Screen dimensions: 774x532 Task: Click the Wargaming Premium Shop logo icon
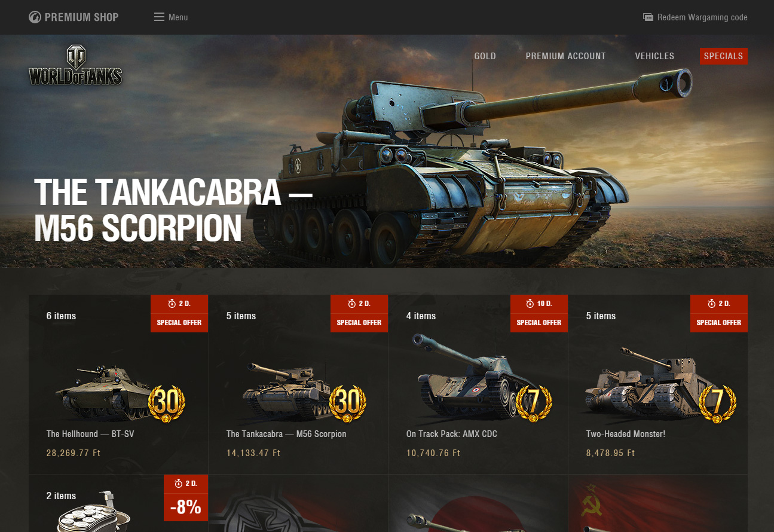(x=35, y=17)
